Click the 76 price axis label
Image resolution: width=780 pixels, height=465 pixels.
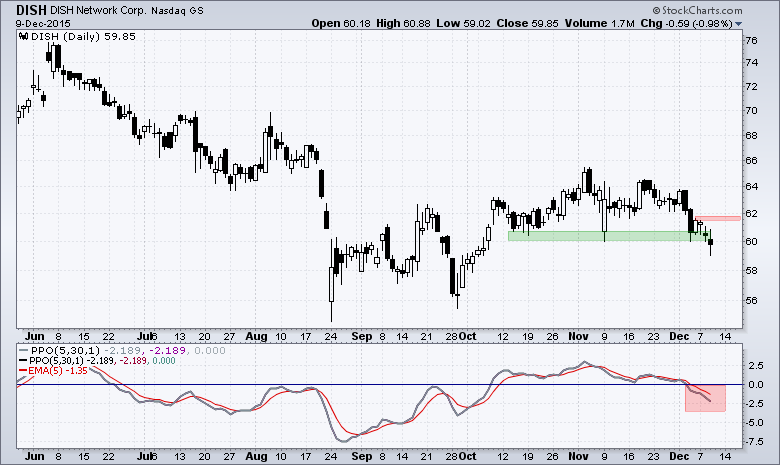(752, 41)
